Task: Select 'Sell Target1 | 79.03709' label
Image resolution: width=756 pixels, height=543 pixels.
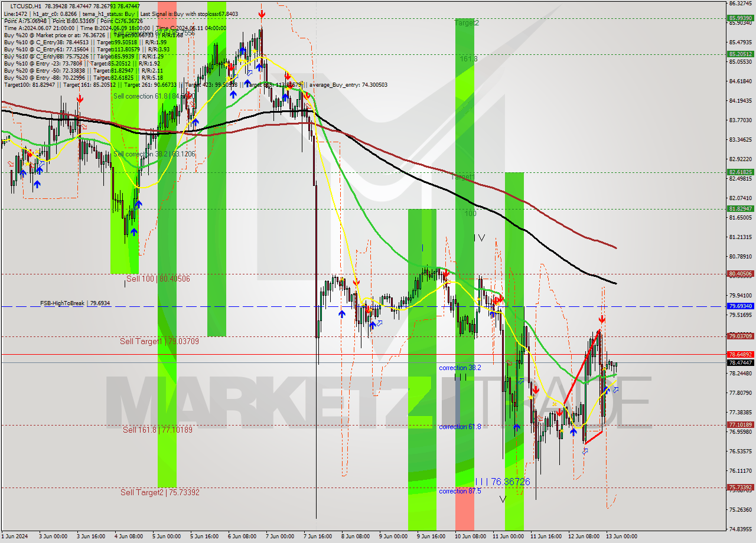Action: [159, 341]
